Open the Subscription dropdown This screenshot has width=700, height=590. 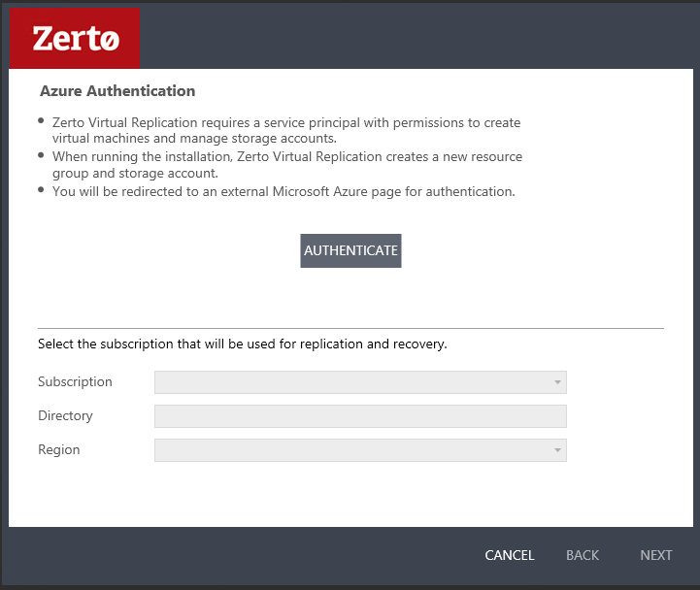point(360,382)
